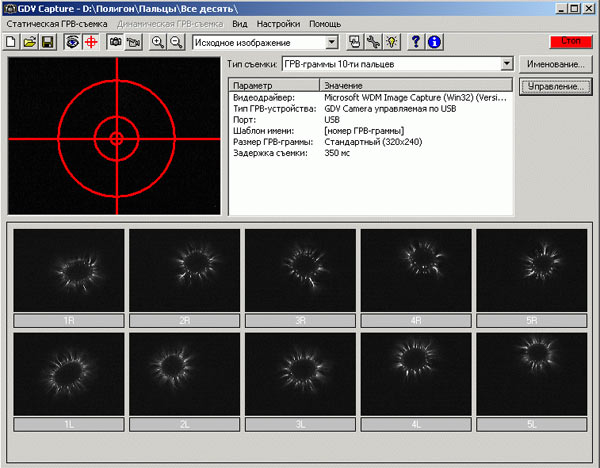Select the 1L finger thumbnail image

point(69,374)
